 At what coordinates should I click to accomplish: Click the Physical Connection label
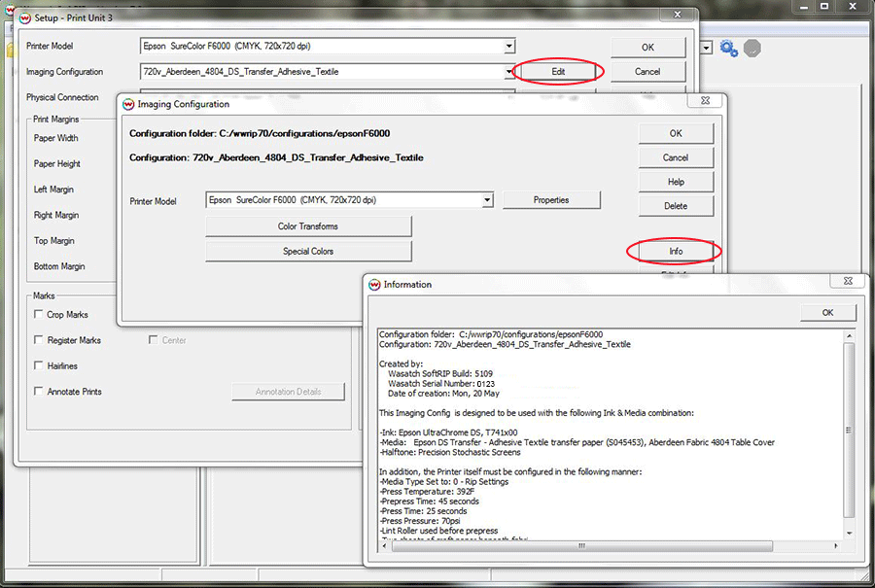(62, 97)
